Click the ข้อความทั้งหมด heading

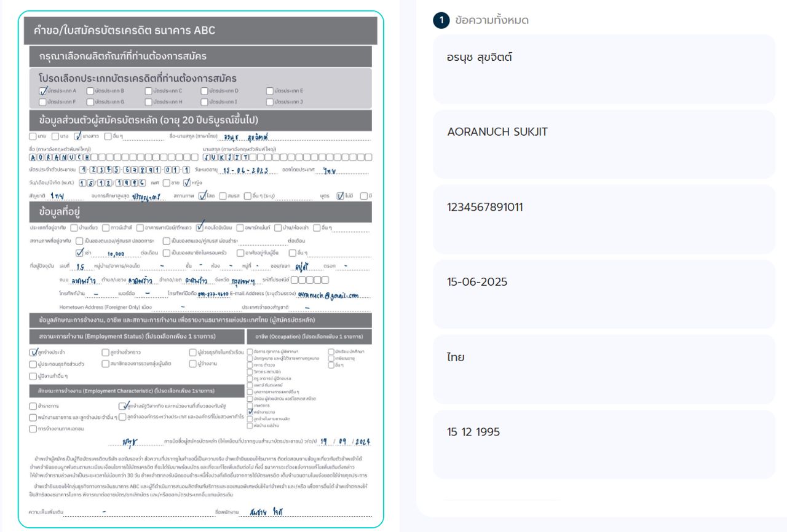(492, 20)
